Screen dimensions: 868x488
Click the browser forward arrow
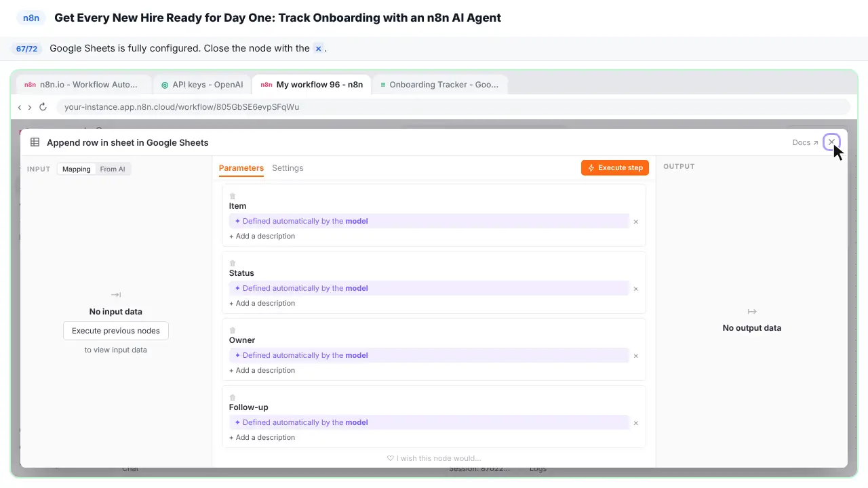pyautogui.click(x=30, y=107)
